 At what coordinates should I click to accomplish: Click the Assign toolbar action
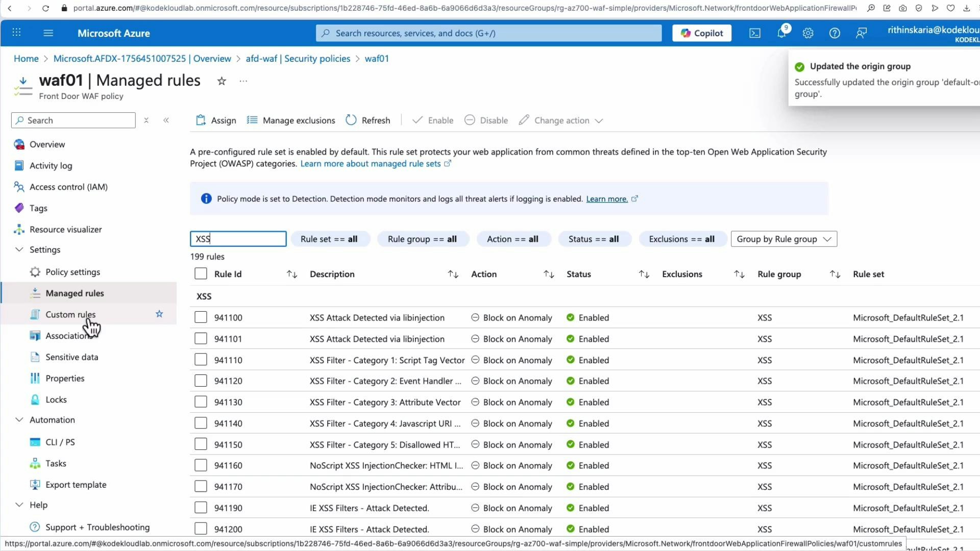pyautogui.click(x=215, y=120)
